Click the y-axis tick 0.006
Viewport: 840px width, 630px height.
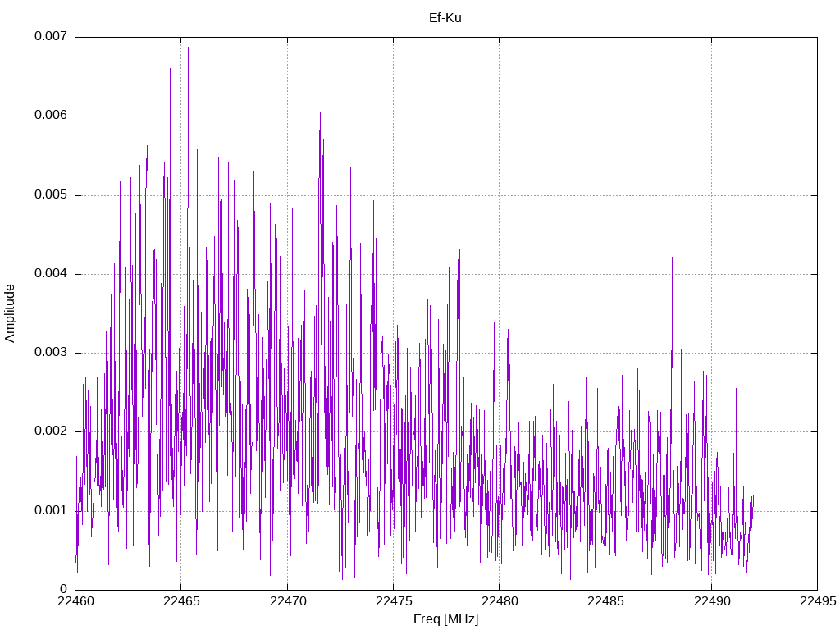point(51,115)
